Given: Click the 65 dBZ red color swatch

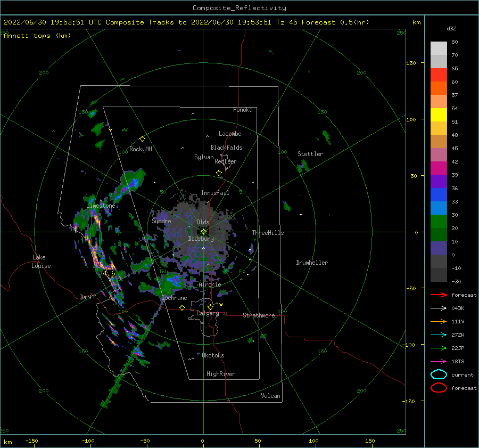Looking at the screenshot, I should coord(439,75).
